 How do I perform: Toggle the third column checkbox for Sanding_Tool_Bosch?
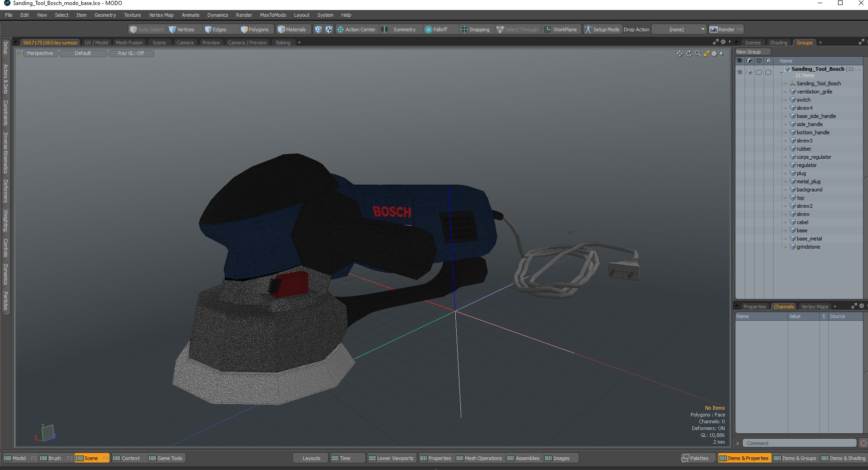click(759, 72)
